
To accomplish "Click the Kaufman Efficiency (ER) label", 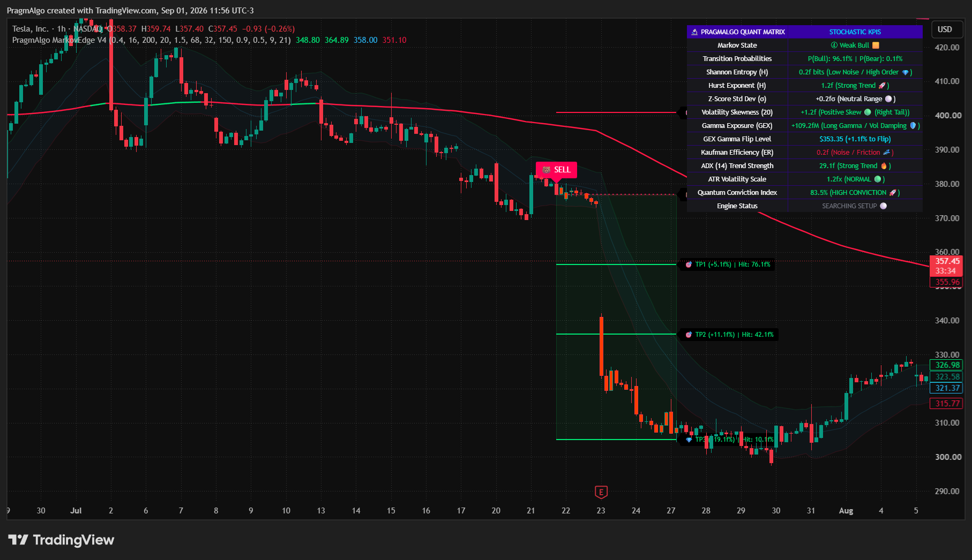I will pyautogui.click(x=737, y=153).
